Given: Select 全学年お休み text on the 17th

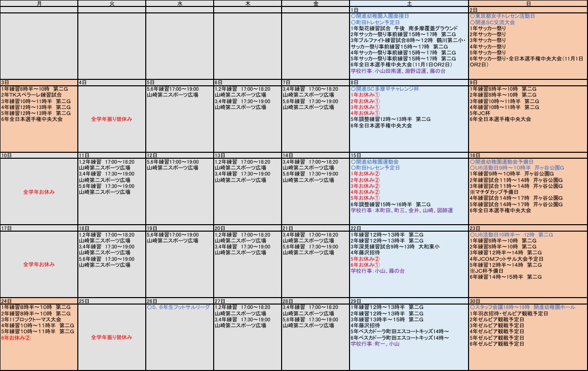Looking at the screenshot, I should [x=39, y=264].
